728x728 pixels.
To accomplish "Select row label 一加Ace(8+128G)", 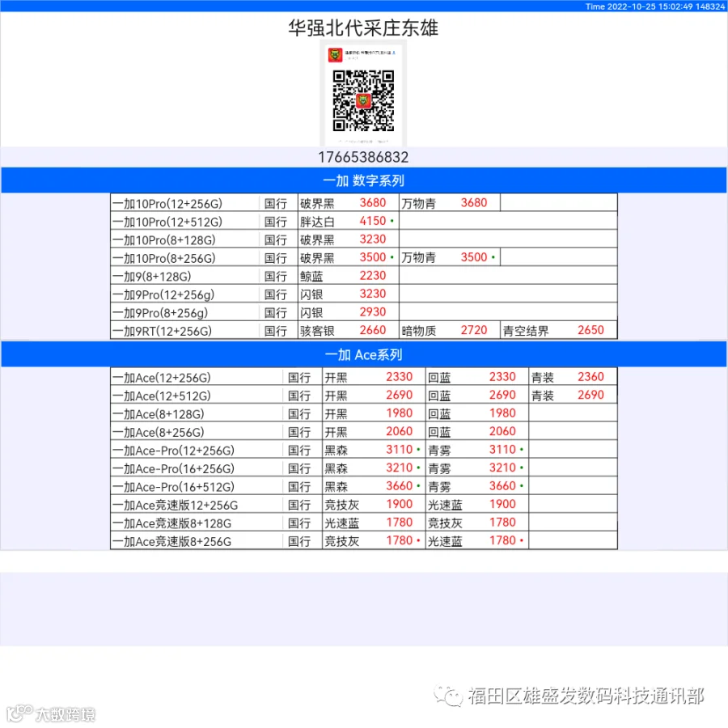I will (159, 413).
